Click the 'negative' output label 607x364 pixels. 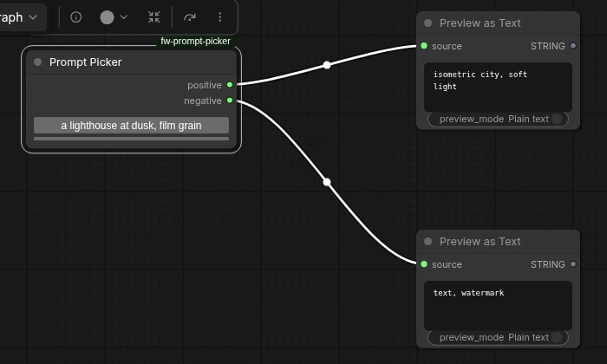[203, 101]
